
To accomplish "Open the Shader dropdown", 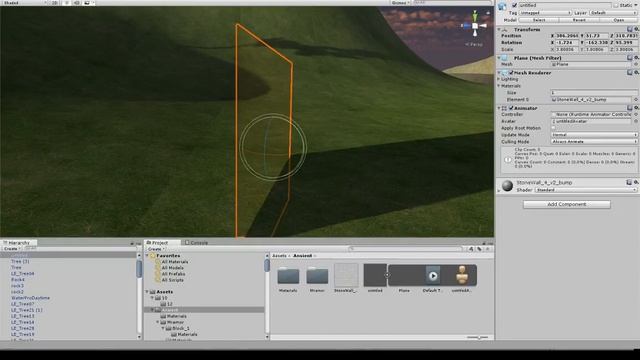I will (586, 190).
